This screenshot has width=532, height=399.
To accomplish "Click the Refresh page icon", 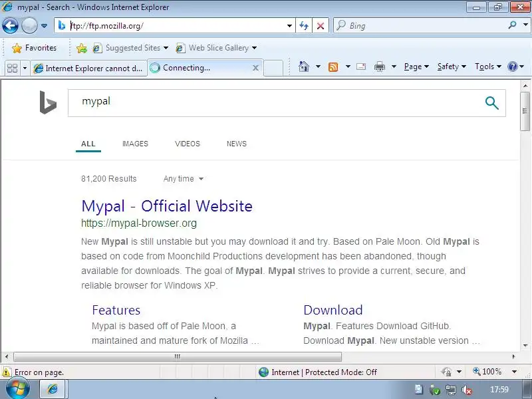I will (x=304, y=26).
